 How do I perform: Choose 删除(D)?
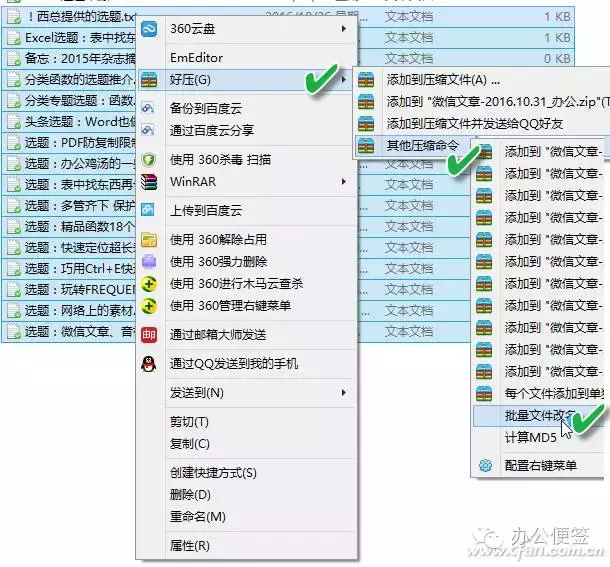point(190,495)
